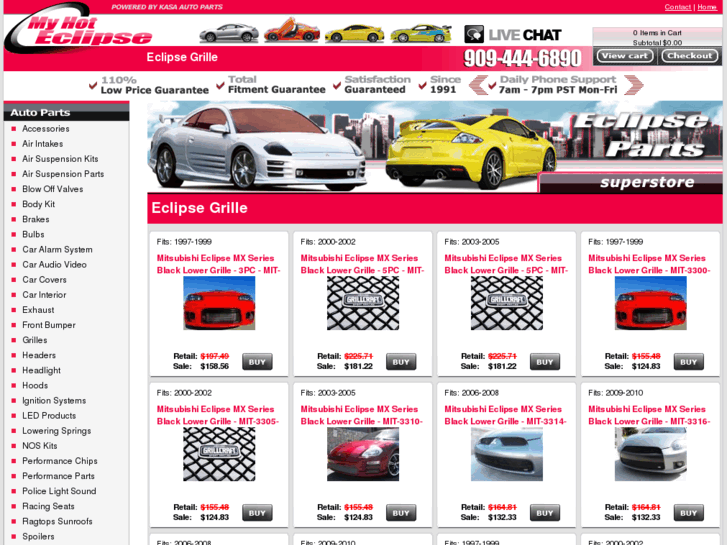Select Headers link
The height and width of the screenshot is (545, 727).
click(x=39, y=355)
